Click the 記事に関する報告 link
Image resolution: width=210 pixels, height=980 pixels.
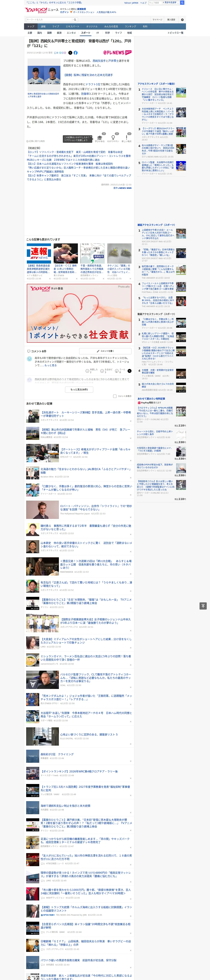36,141
